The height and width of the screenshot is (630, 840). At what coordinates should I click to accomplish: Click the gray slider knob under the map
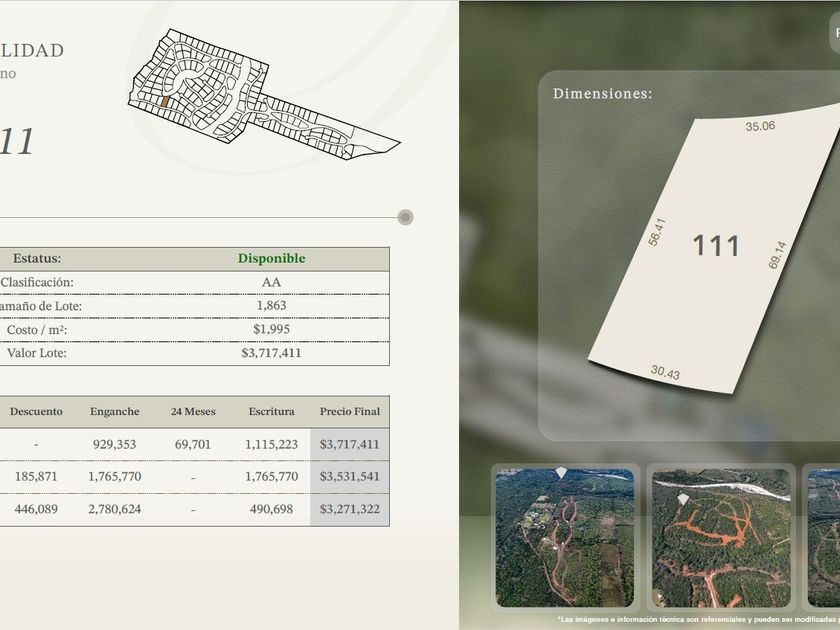(406, 217)
